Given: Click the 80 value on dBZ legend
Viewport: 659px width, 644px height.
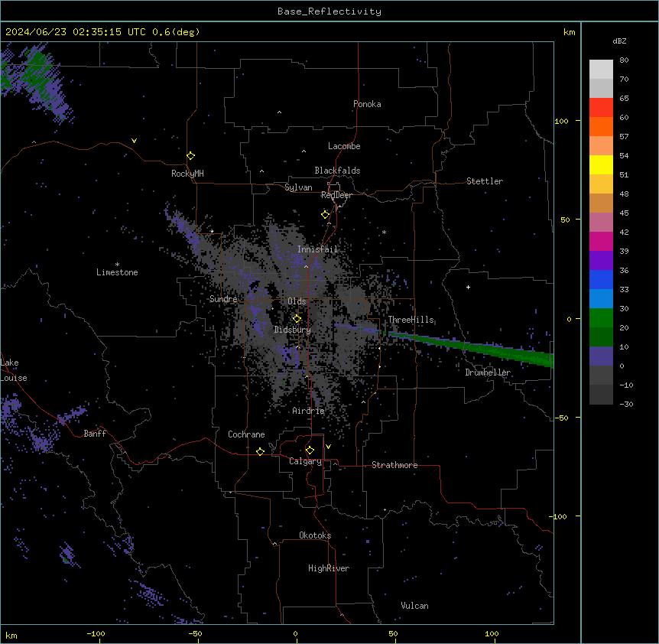Looking at the screenshot, I should tap(624, 60).
